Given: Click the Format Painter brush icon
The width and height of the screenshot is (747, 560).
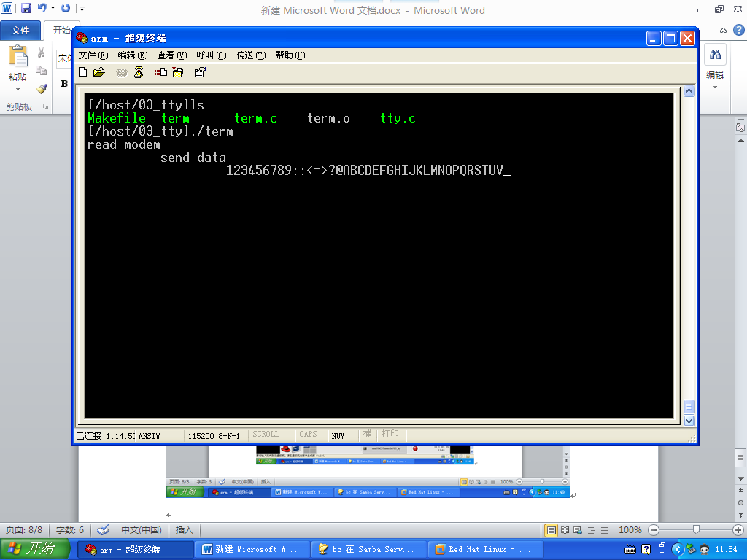Looking at the screenshot, I should tap(42, 88).
